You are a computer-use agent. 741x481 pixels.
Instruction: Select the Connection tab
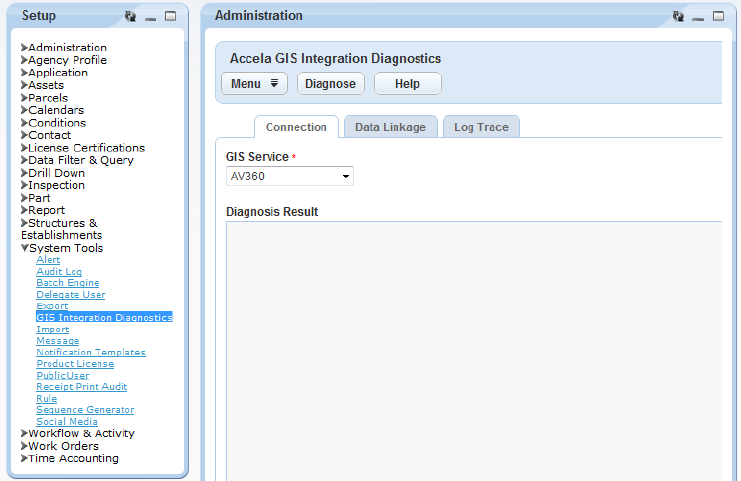(x=296, y=127)
